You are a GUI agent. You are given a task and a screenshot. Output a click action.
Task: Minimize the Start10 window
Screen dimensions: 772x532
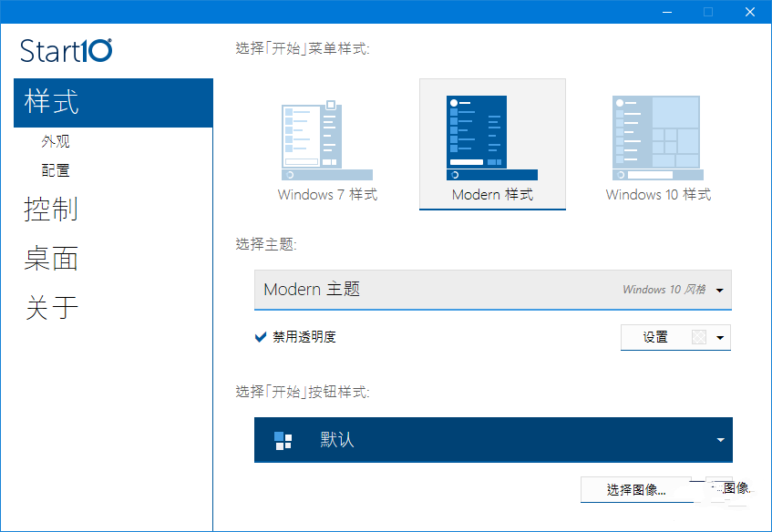(667, 12)
